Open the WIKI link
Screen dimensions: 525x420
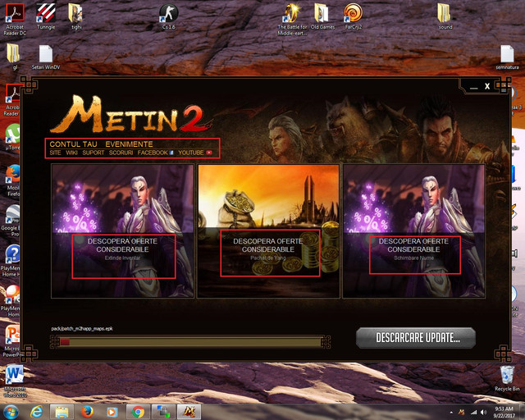tap(71, 153)
